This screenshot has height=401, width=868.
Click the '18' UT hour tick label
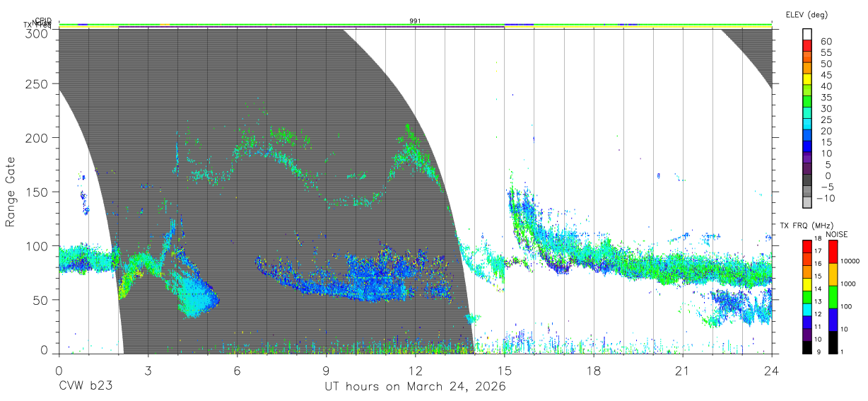[593, 371]
